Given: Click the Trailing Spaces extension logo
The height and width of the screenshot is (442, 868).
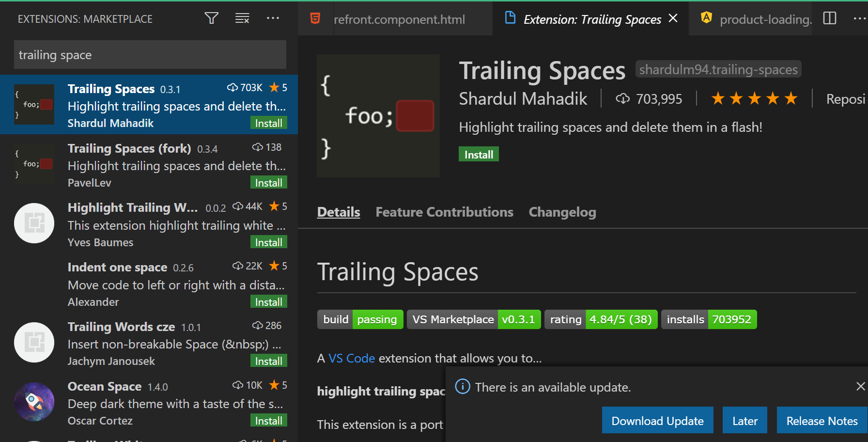Looking at the screenshot, I should [x=378, y=116].
